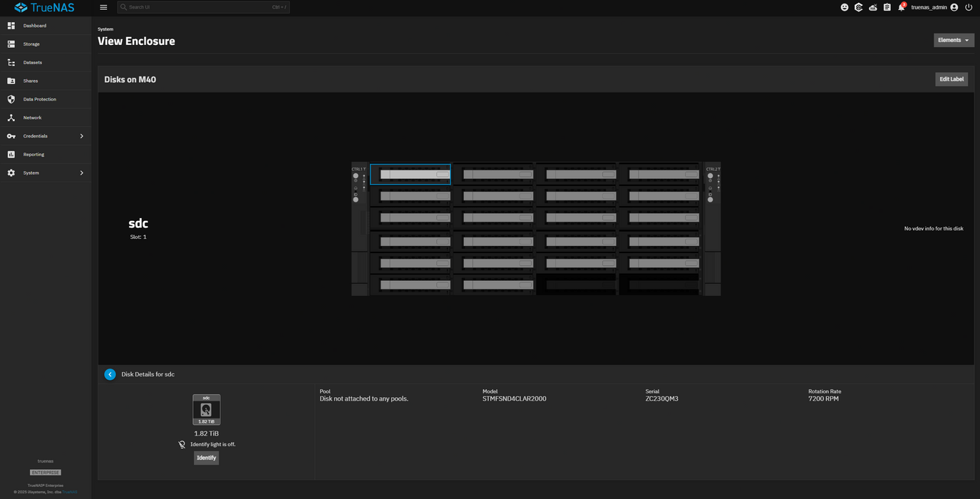Focus the Search UI field
Screen dimensions: 980x499
(x=203, y=7)
